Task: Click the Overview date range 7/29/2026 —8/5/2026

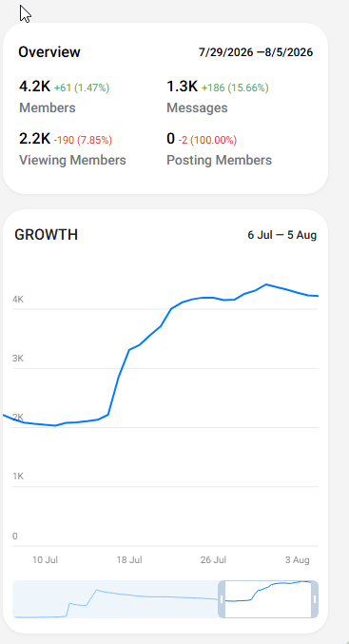Action: point(256,52)
